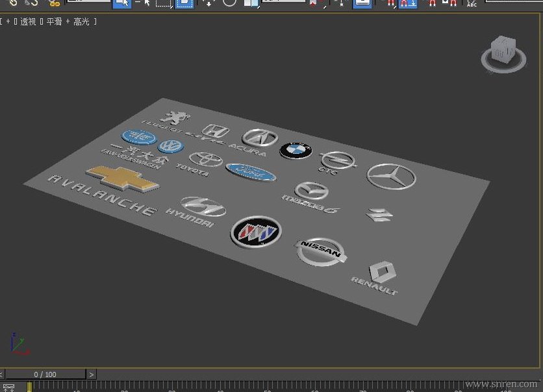Open the Rectangular Selection Region flyout

[x=164, y=3]
